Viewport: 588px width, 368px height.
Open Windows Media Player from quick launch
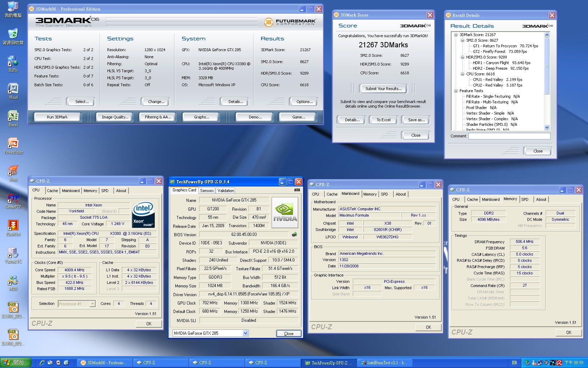[x=58, y=363]
